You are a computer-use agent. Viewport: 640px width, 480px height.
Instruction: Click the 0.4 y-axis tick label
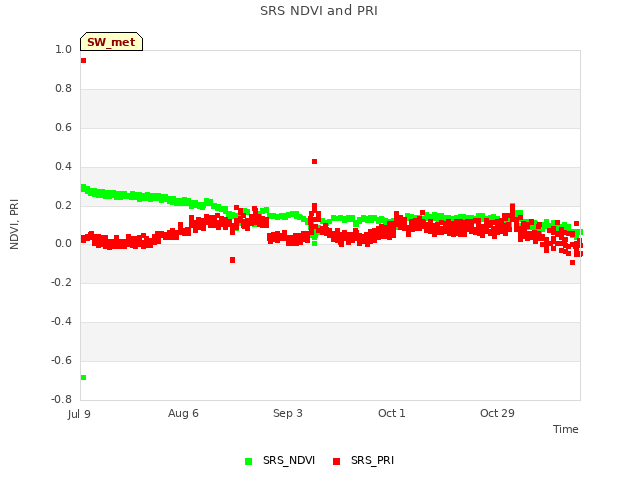(63, 166)
